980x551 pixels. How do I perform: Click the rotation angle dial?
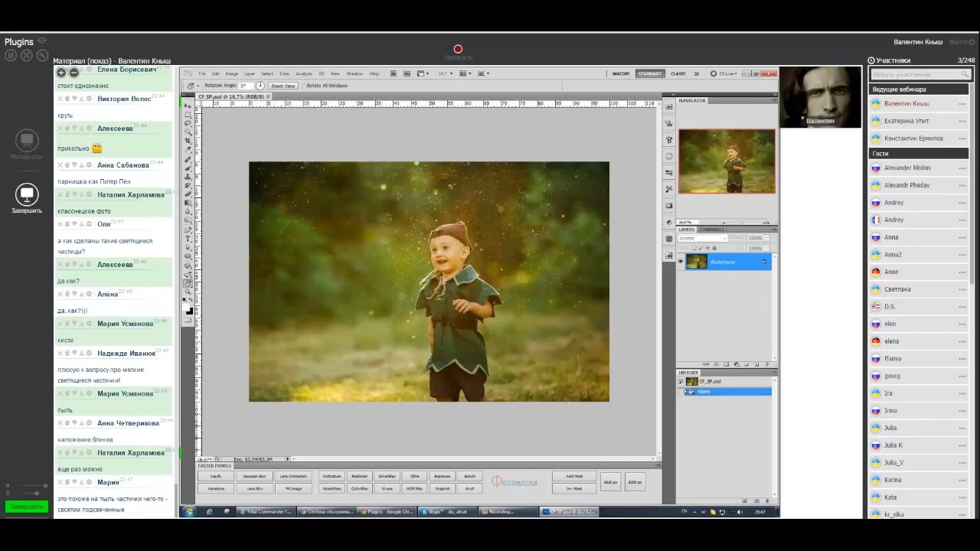tap(260, 86)
